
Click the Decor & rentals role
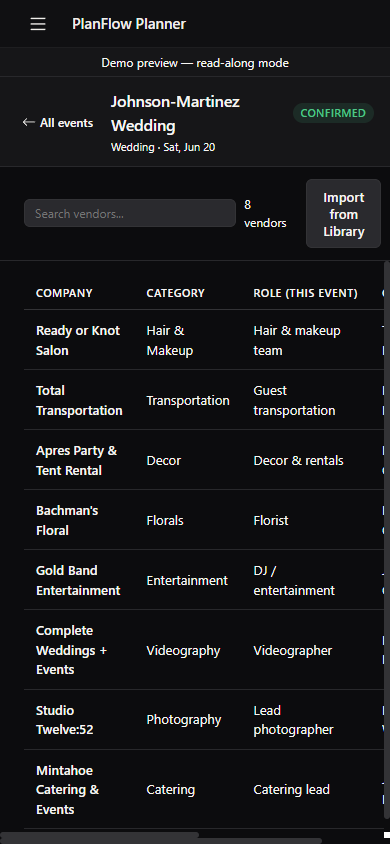(x=298, y=460)
